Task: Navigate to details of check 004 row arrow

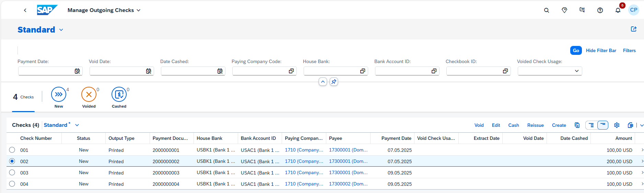Action: coord(642,184)
